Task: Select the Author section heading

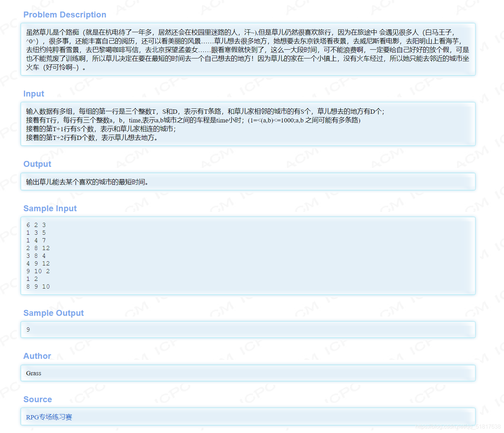Action: click(37, 356)
